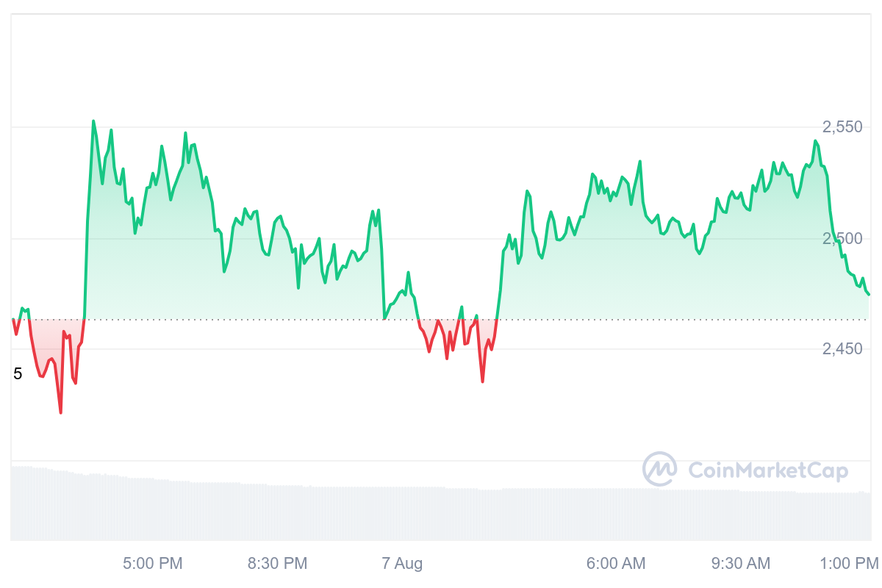This screenshot has height=588, width=882.
Task: Select the 6:00 AM time label
Action: pyautogui.click(x=616, y=564)
